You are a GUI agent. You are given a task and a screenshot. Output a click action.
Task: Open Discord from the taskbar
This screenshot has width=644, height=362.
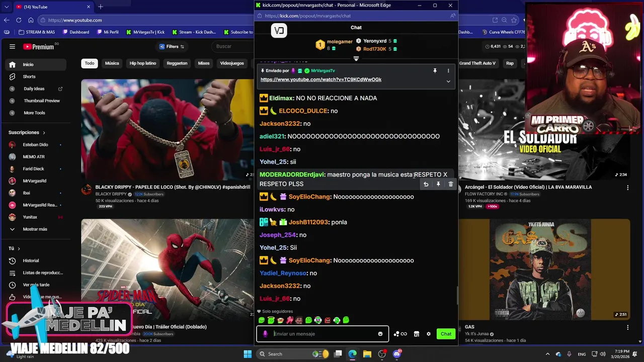click(x=397, y=354)
